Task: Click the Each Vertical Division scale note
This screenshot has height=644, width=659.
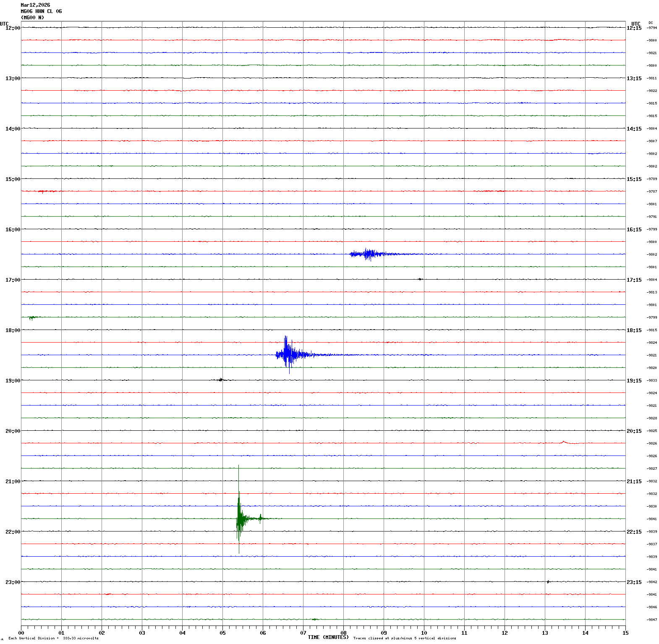Action: click(53, 638)
